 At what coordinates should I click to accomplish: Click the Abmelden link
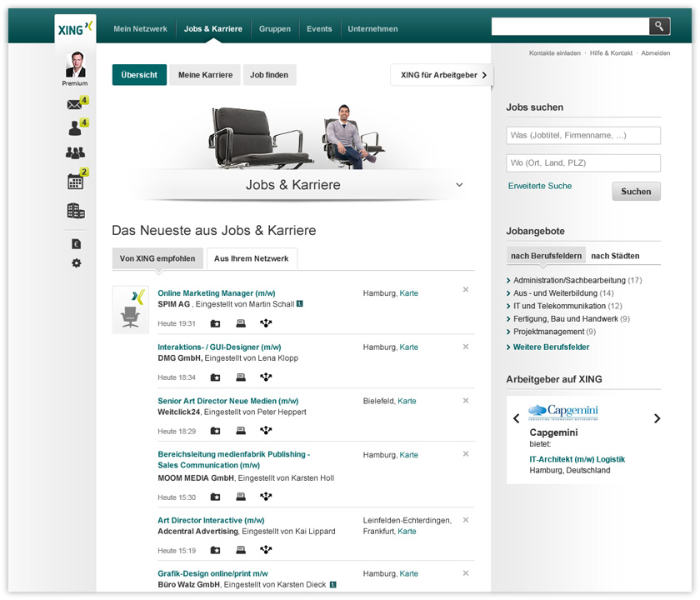(x=655, y=53)
